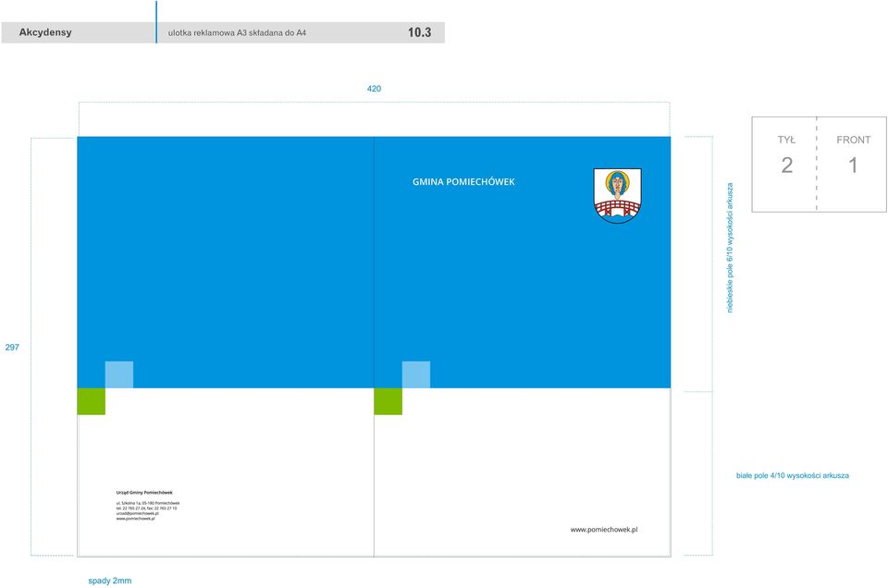This screenshot has height=588, width=888.
Task: Click the number '1' under FRONT
Action: pos(853,165)
